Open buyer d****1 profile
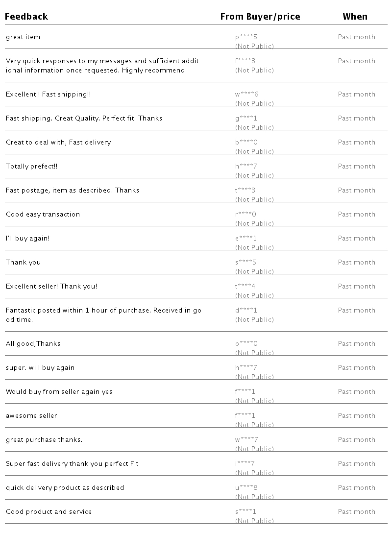 pos(246,311)
